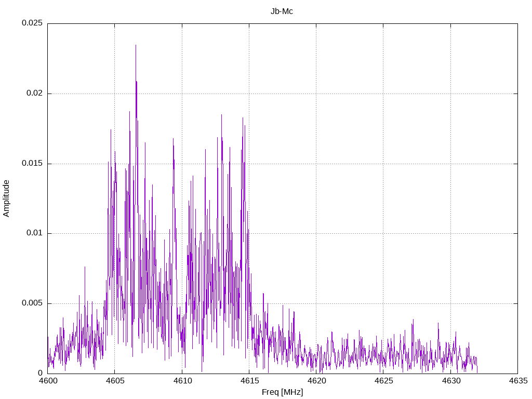Viewport: 532px width, 399px height.
Task: Select the 4625 x-axis tick label
Action: click(383, 381)
